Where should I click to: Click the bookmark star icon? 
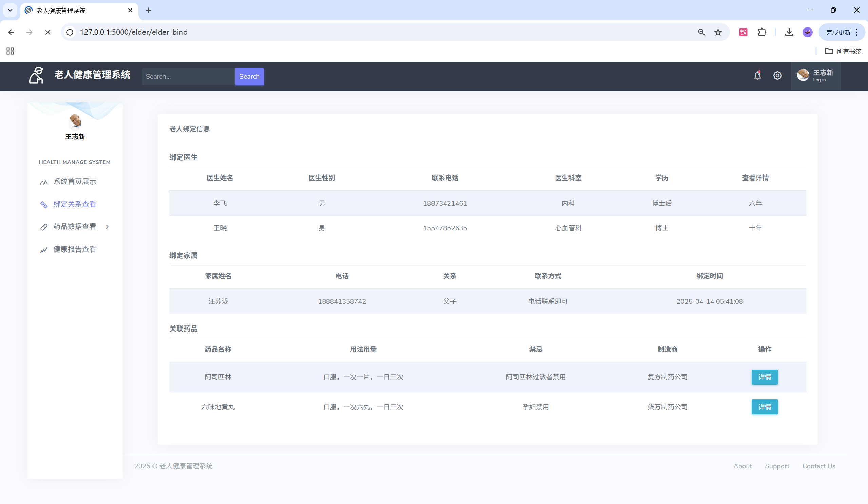point(718,32)
